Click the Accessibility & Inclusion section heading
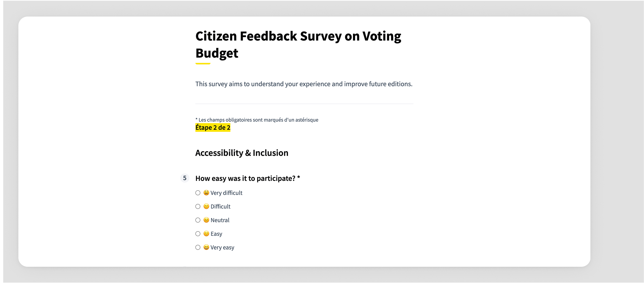Screen dimensions: 644x287 [x=242, y=153]
